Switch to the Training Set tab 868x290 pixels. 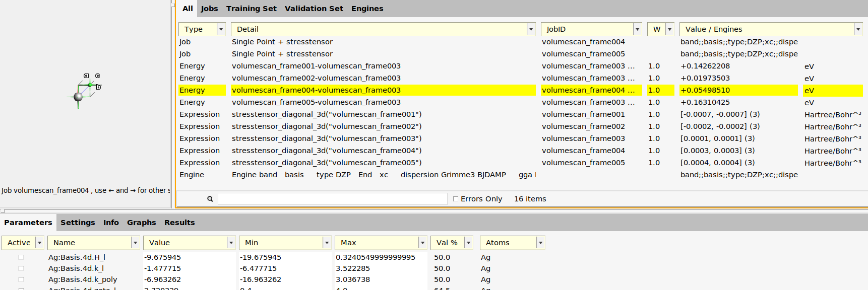click(x=251, y=9)
